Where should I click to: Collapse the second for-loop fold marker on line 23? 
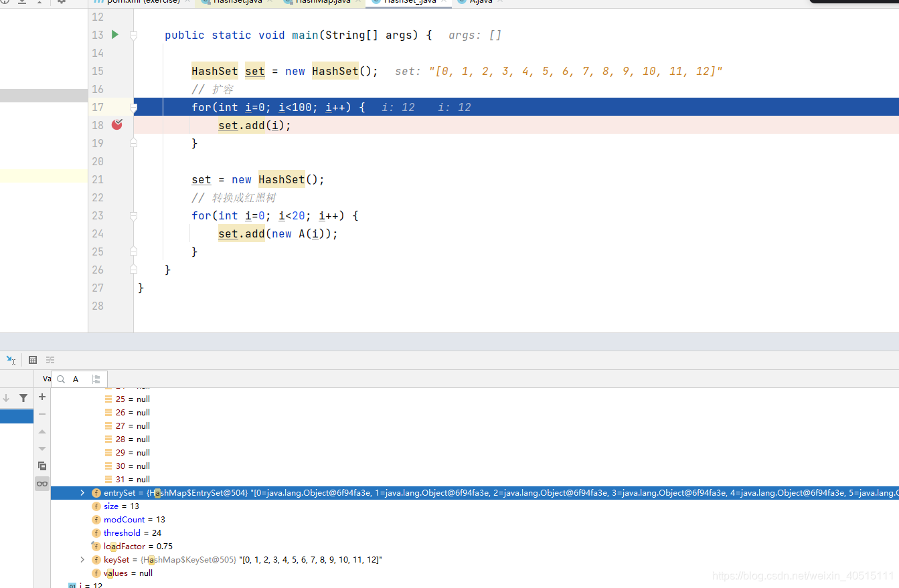(x=133, y=216)
